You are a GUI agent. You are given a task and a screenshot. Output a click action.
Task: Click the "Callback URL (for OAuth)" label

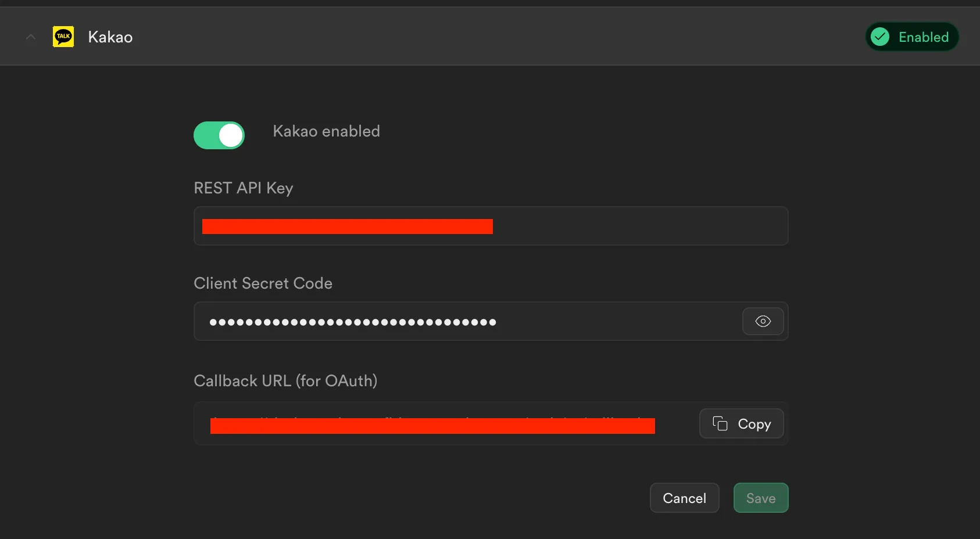click(285, 381)
